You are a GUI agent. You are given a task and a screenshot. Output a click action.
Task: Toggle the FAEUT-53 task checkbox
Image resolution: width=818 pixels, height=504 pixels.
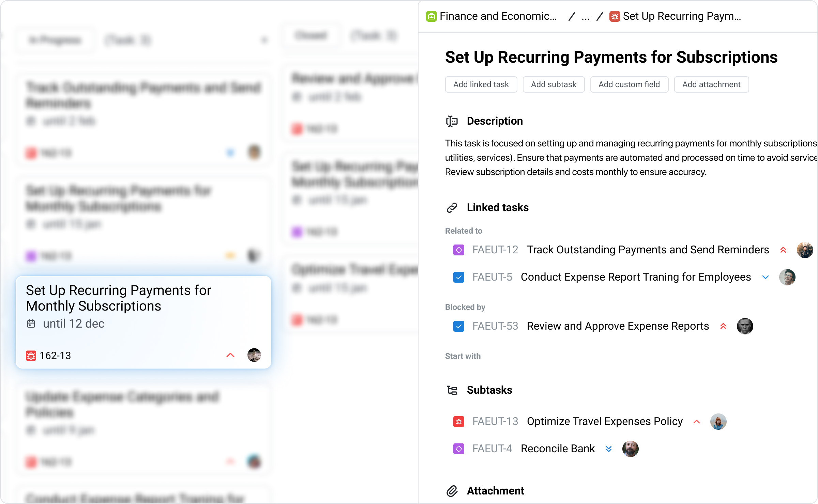[459, 326]
